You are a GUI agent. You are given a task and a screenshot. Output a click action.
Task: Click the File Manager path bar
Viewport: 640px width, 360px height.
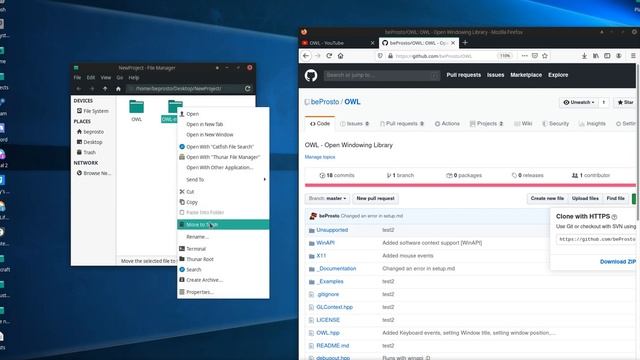(184, 89)
